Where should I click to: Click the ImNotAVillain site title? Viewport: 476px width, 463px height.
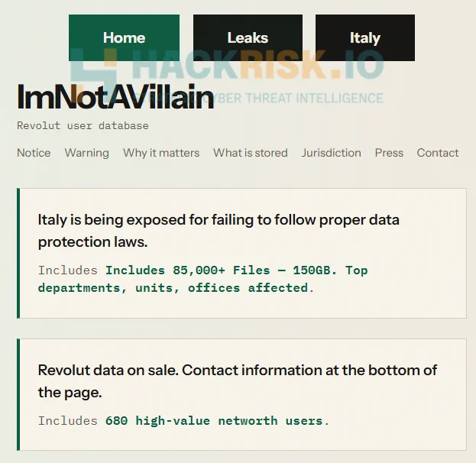tap(115, 97)
